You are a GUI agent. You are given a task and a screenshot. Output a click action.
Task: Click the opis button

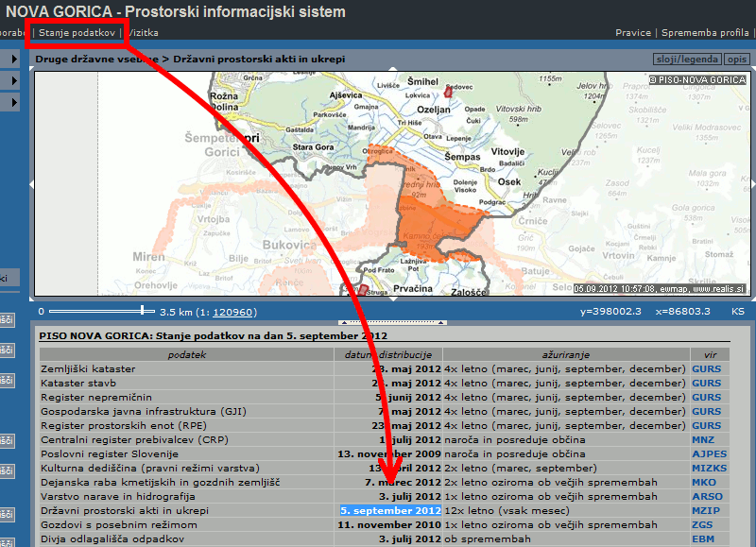738,60
